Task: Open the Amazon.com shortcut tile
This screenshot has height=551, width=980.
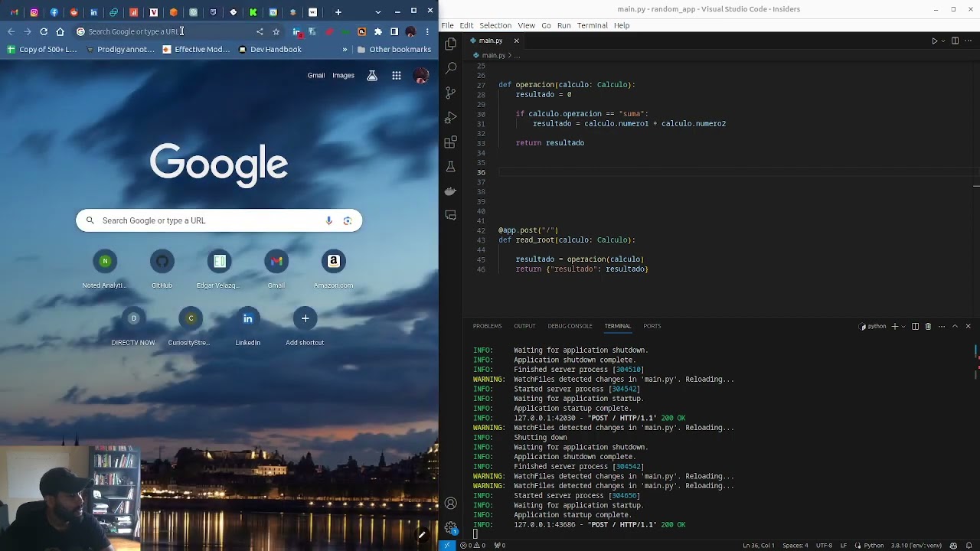Action: pos(333,269)
